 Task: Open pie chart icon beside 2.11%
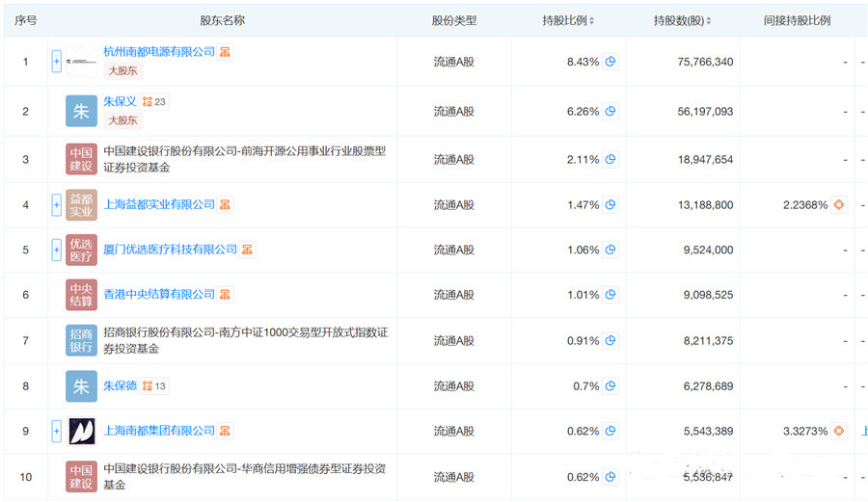pos(610,159)
